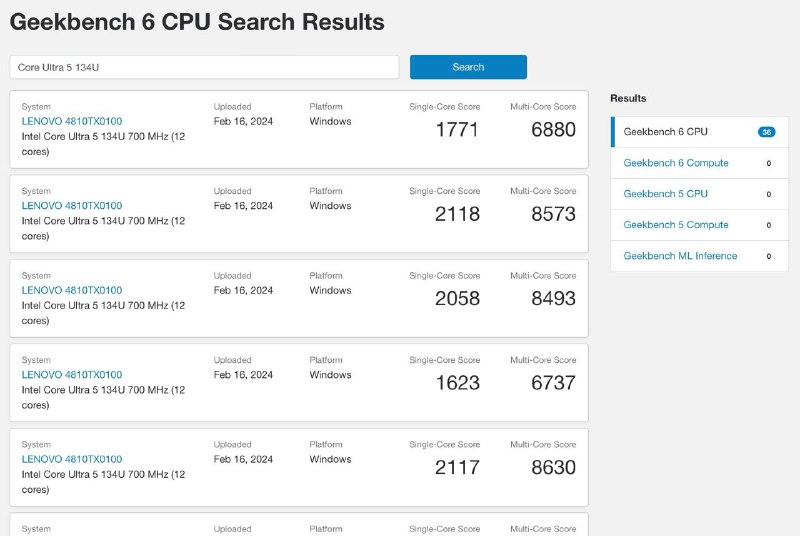Click the Feb 16, 2024 date in the 2118 row
This screenshot has height=536, width=800.
(x=243, y=206)
